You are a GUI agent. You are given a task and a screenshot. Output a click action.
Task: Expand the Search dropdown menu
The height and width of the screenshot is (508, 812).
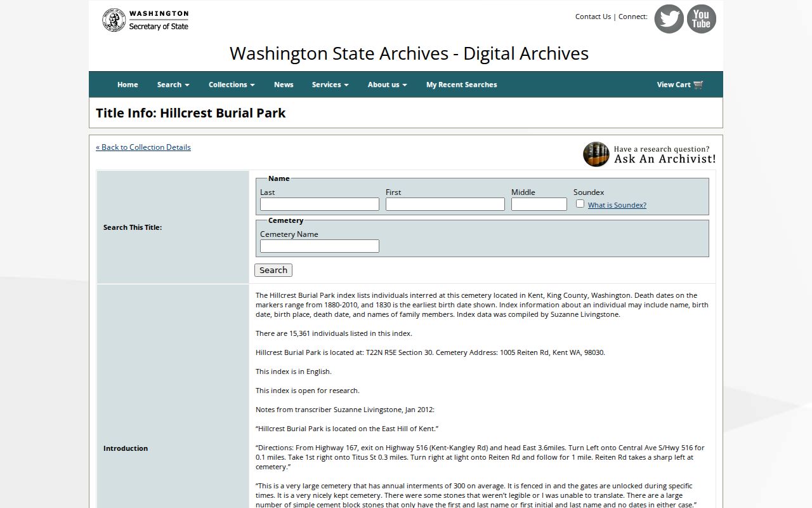(x=173, y=84)
